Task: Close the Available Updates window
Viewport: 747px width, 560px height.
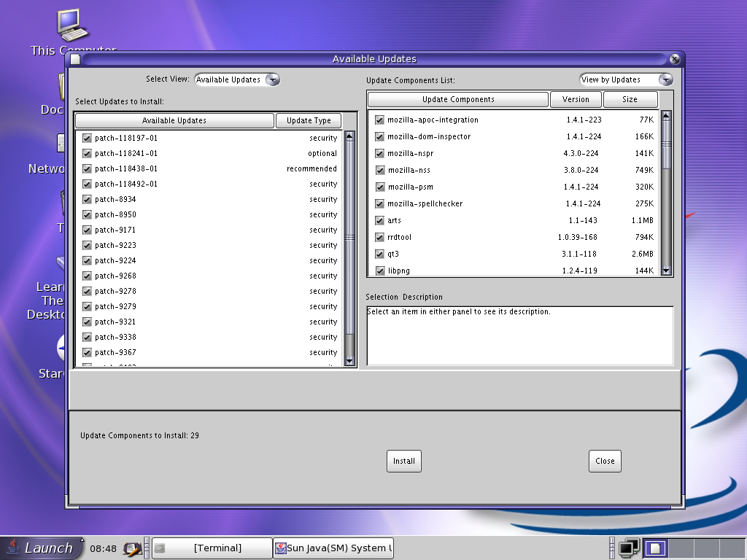Action: click(675, 58)
